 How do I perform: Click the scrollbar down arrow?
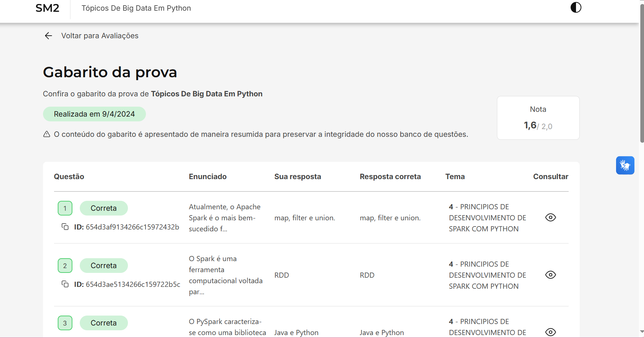pyautogui.click(x=642, y=331)
